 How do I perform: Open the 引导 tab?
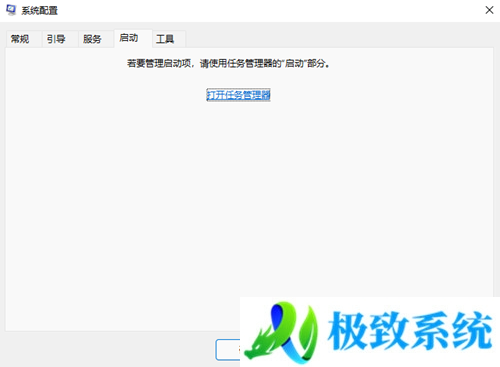[x=59, y=39]
